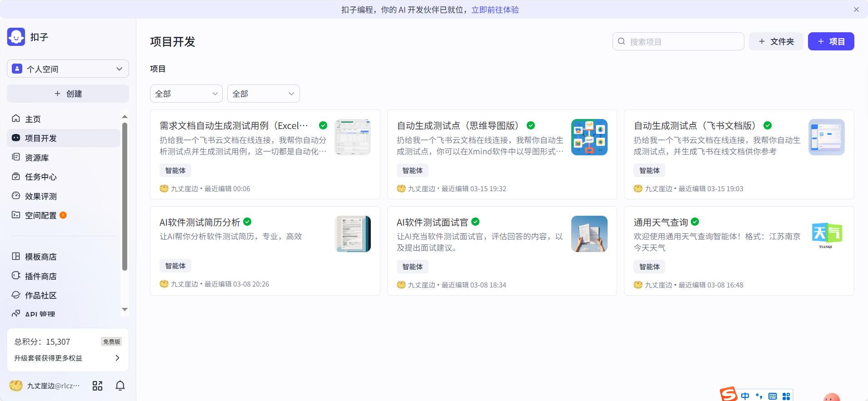Expand 升级套餐获得更多权益 arrow
Image resolution: width=868 pixels, height=401 pixels.
117,358
